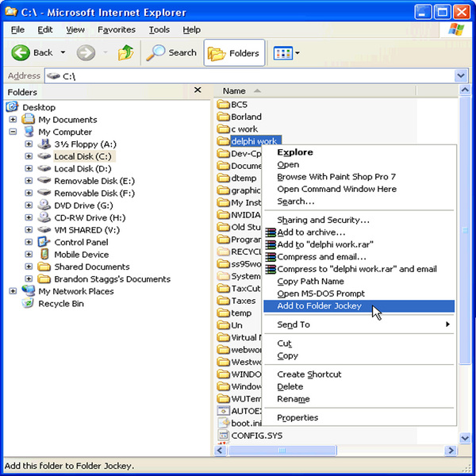The width and height of the screenshot is (476, 476).
Task: Click the horizontal scrollbar thumb
Action: pos(282,451)
